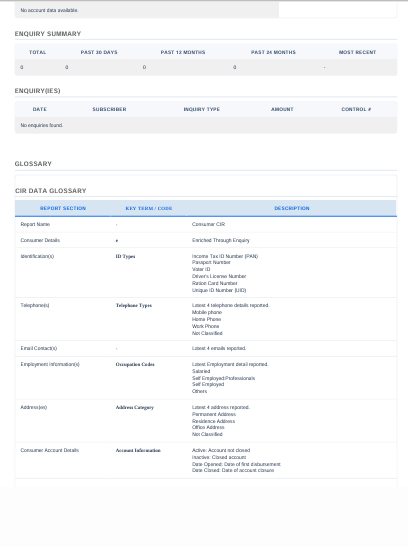Click the DATE column in Enquiries table
Image resolution: width=408 pixels, height=547 pixels.
[40, 109]
